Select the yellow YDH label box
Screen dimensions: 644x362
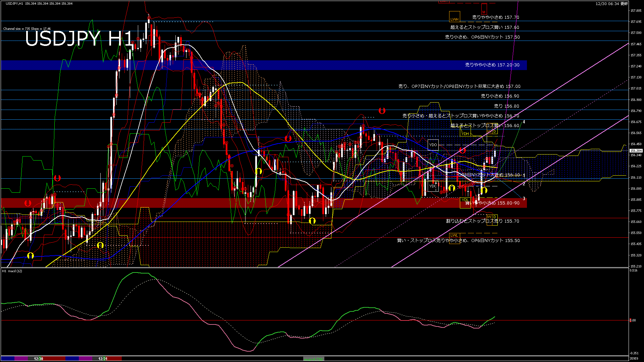pyautogui.click(x=465, y=134)
